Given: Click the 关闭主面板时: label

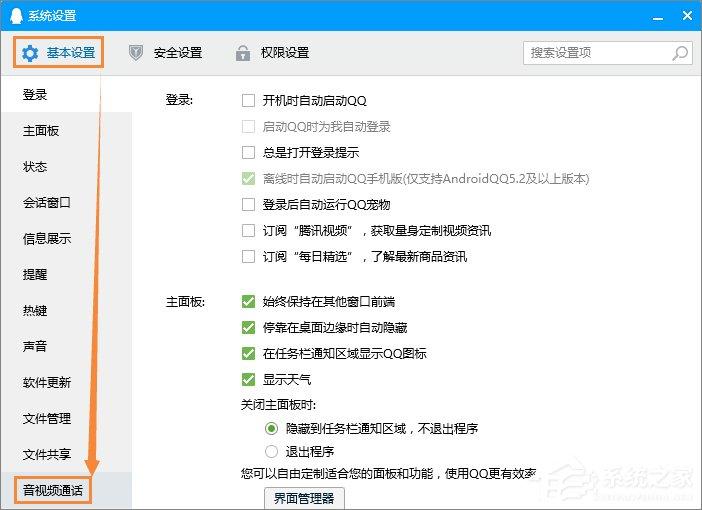Looking at the screenshot, I should 278,405.
